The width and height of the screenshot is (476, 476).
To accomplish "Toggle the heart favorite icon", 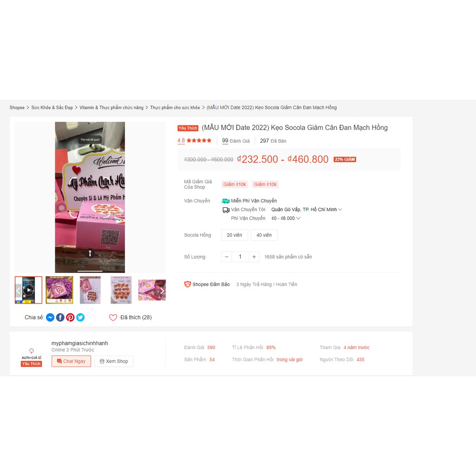I will [x=113, y=317].
